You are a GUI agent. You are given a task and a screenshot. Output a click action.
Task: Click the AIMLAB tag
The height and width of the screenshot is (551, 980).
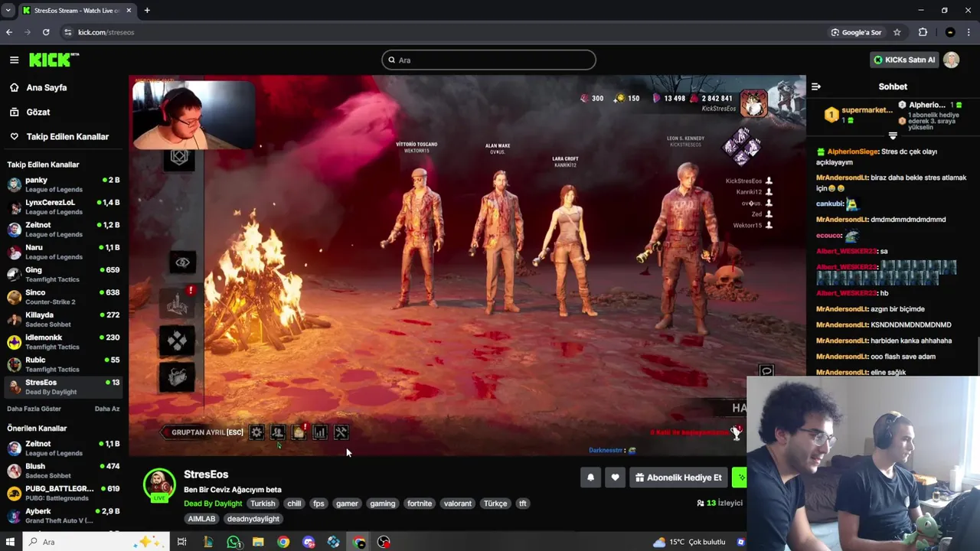[x=201, y=519]
